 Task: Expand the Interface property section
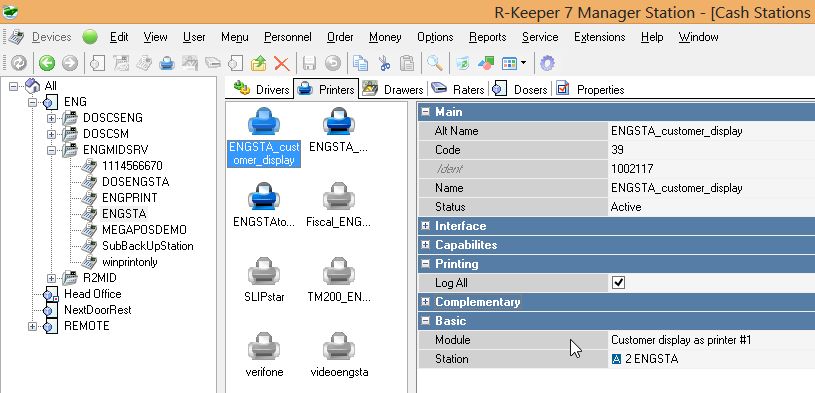[426, 226]
